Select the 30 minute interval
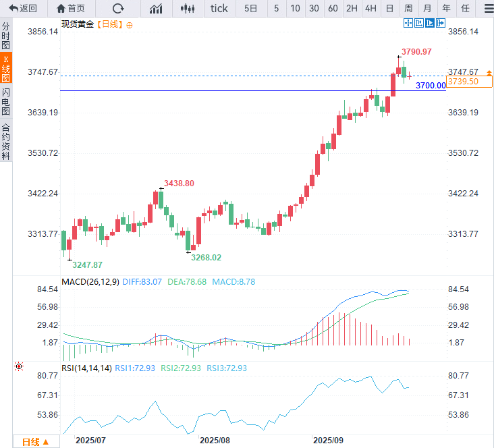This screenshot has height=448, width=494. (x=314, y=8)
